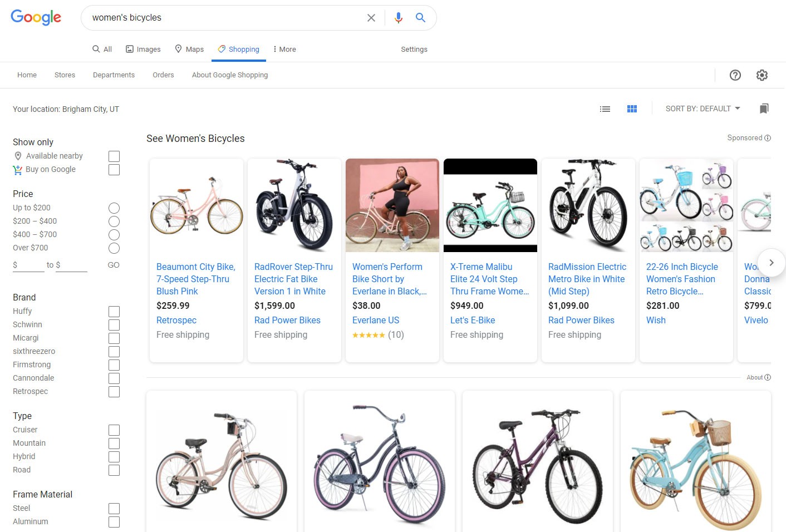Select the $200 – $400 price option
Screen dimensions: 786x532
[x=114, y=221]
